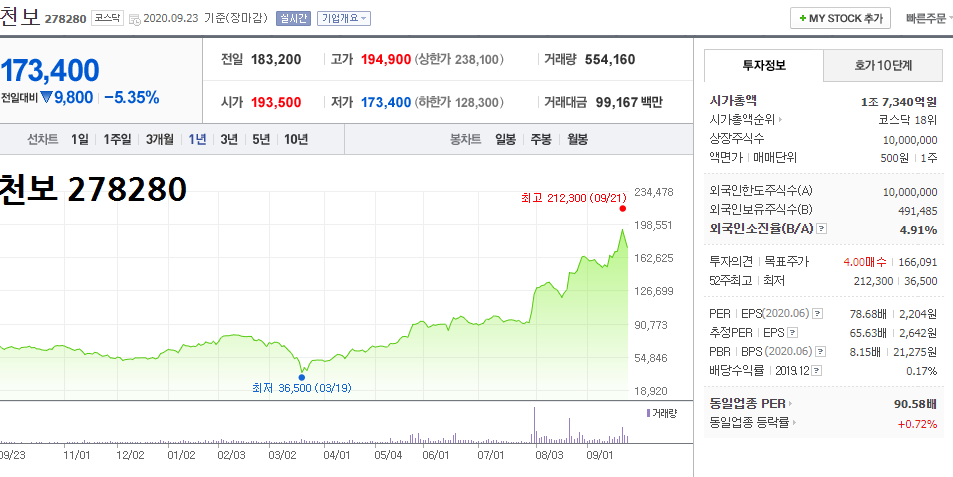953x477 pixels.
Task: Click the calendar icon before the 2020.09.23 date
Action: pyautogui.click(x=134, y=19)
